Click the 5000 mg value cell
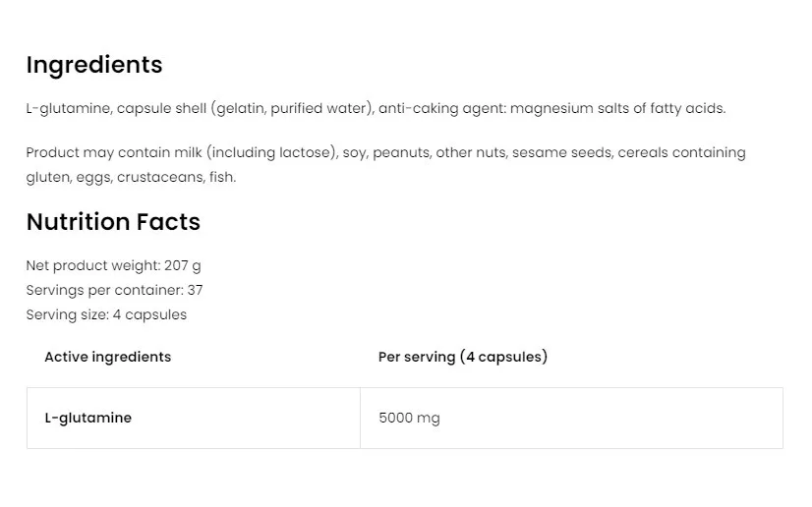This screenshot has width=812, height=507. click(409, 418)
